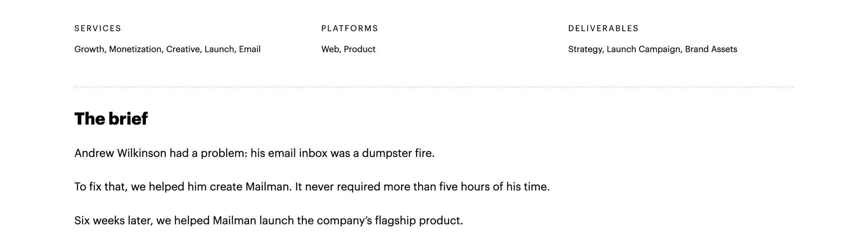Click the word 'Product' under Platforms
The height and width of the screenshot is (248, 868).
[x=360, y=49]
